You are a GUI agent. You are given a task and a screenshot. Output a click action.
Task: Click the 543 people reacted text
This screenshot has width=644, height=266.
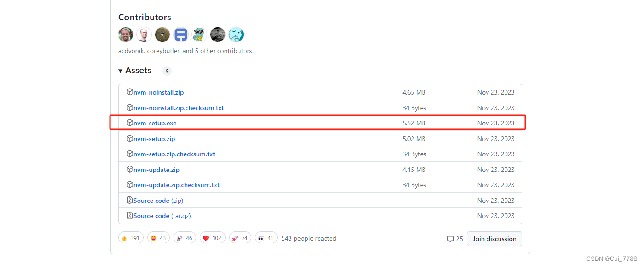[x=309, y=238]
